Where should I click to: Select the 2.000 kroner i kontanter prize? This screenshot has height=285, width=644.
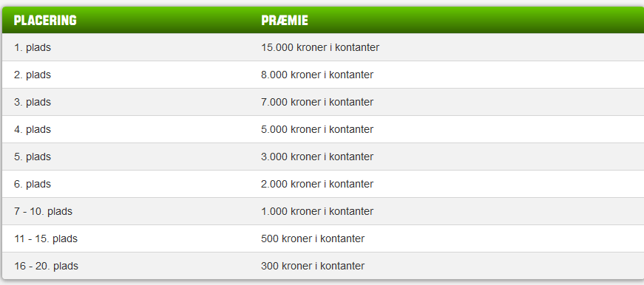pos(317,184)
